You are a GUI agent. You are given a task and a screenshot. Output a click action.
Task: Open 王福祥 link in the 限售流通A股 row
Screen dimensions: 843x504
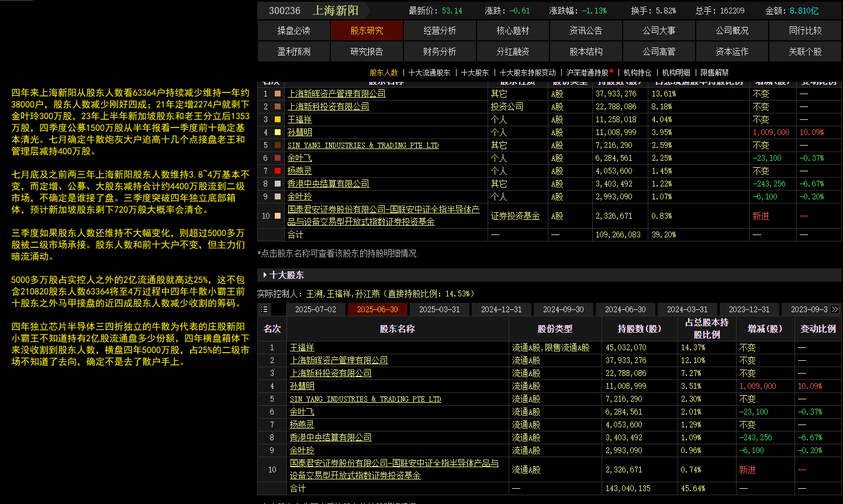click(302, 347)
